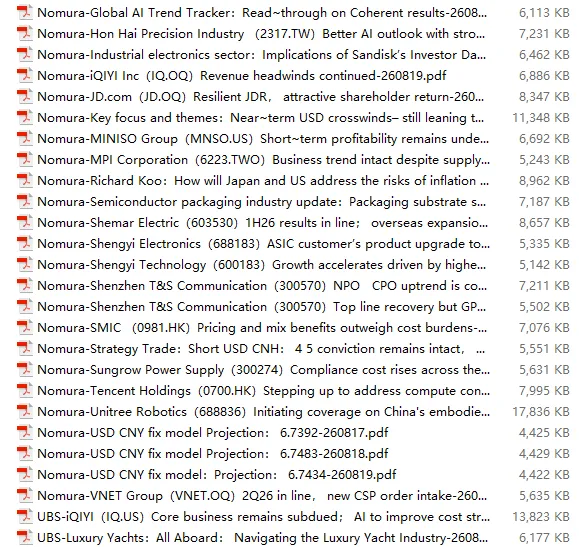Click PDF icon beside Nomura-JD.com file
579x547 pixels.
click(x=25, y=97)
